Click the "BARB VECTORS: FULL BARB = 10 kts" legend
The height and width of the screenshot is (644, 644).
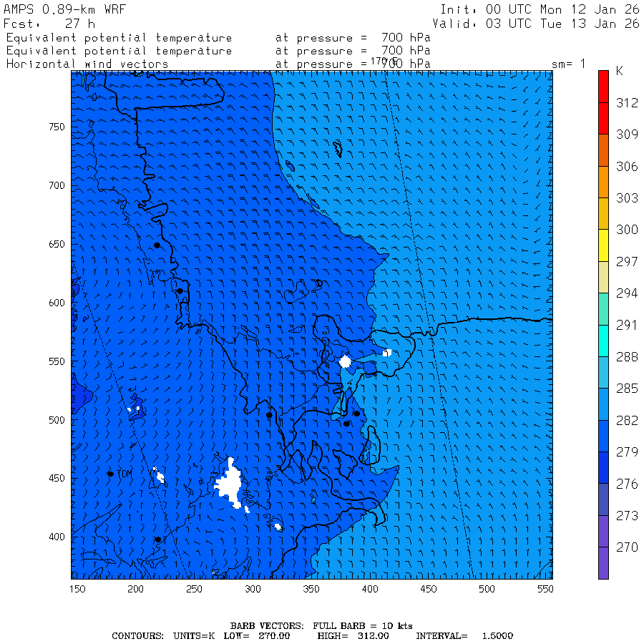pos(321,625)
